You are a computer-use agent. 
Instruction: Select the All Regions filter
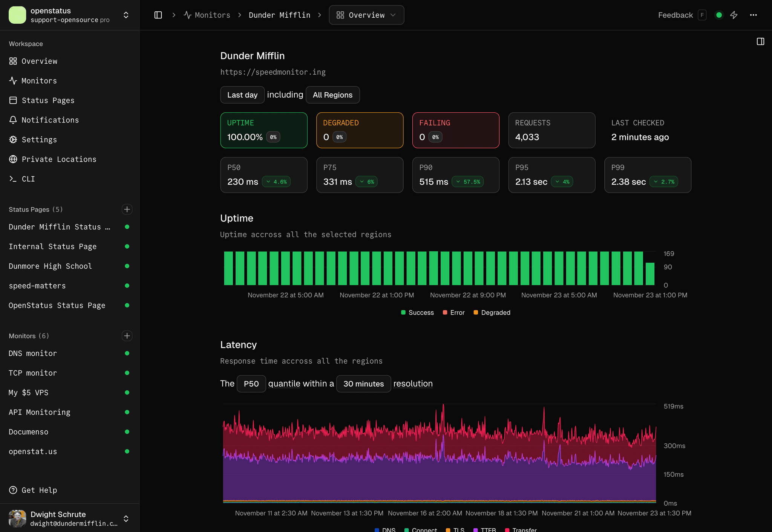(x=332, y=95)
